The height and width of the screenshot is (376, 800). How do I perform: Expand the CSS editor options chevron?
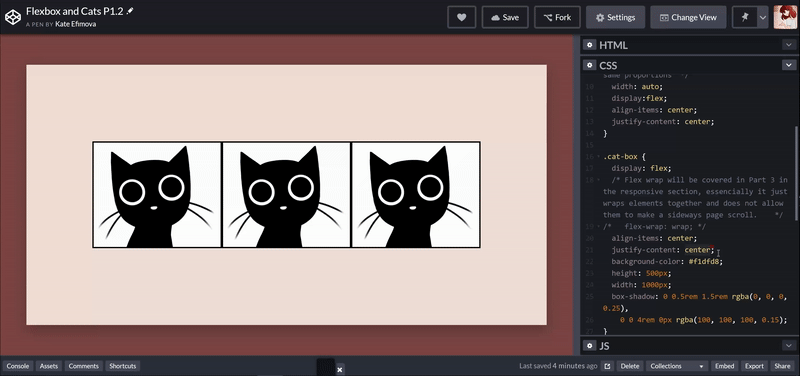pos(788,65)
